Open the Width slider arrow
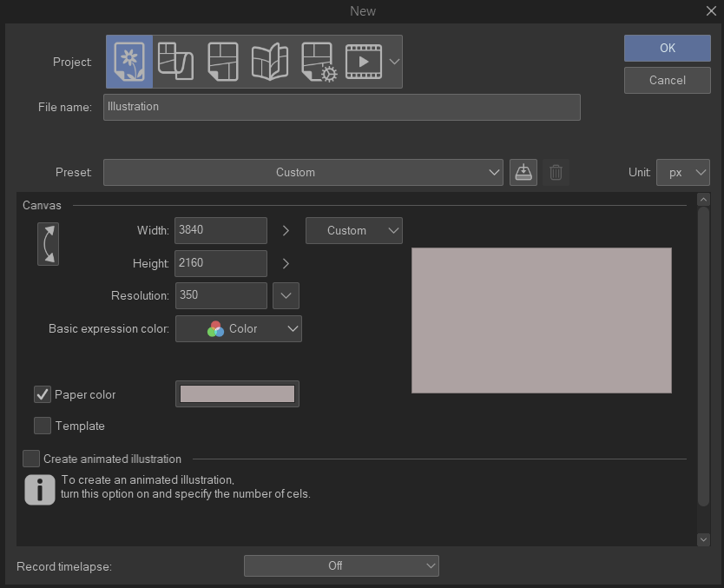 click(286, 230)
